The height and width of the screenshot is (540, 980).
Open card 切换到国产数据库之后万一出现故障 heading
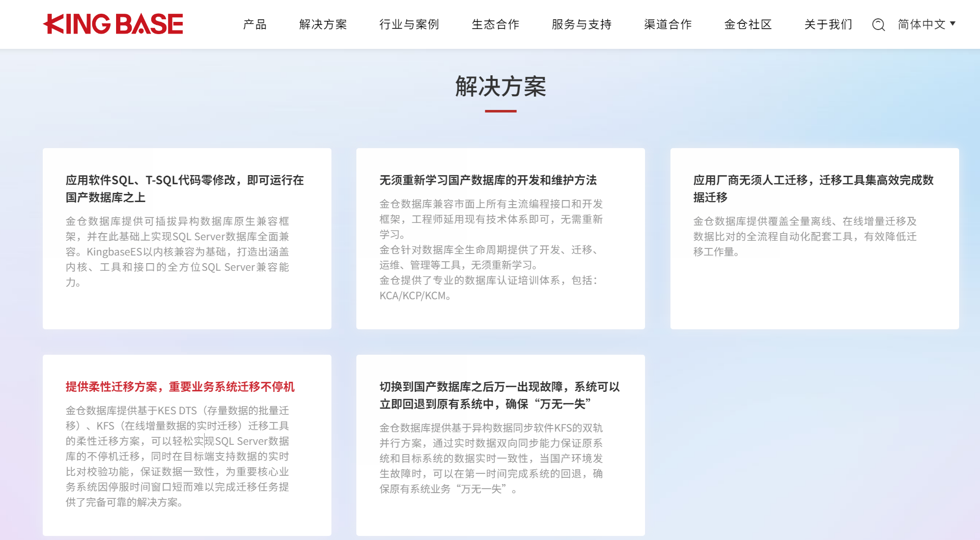tap(500, 395)
